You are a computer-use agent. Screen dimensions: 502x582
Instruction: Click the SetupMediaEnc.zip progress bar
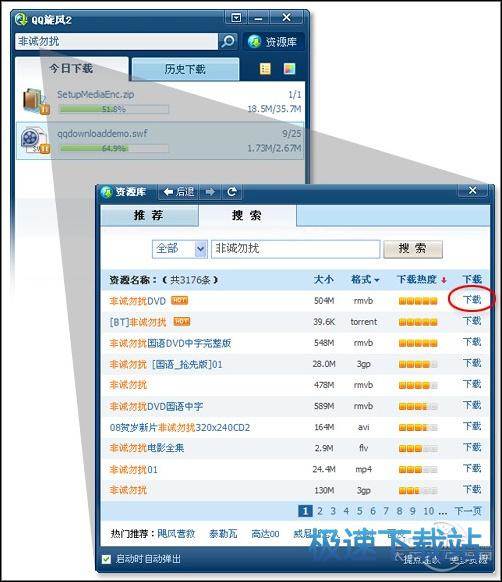click(114, 109)
